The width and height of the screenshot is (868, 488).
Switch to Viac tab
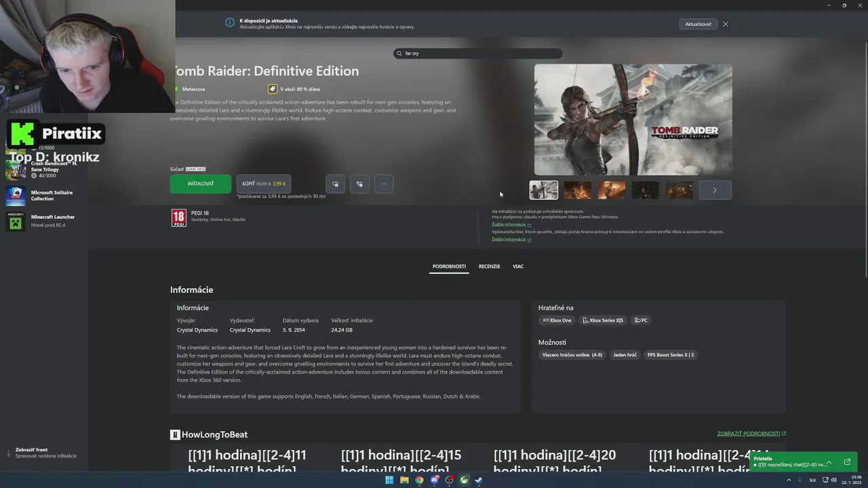(x=518, y=266)
